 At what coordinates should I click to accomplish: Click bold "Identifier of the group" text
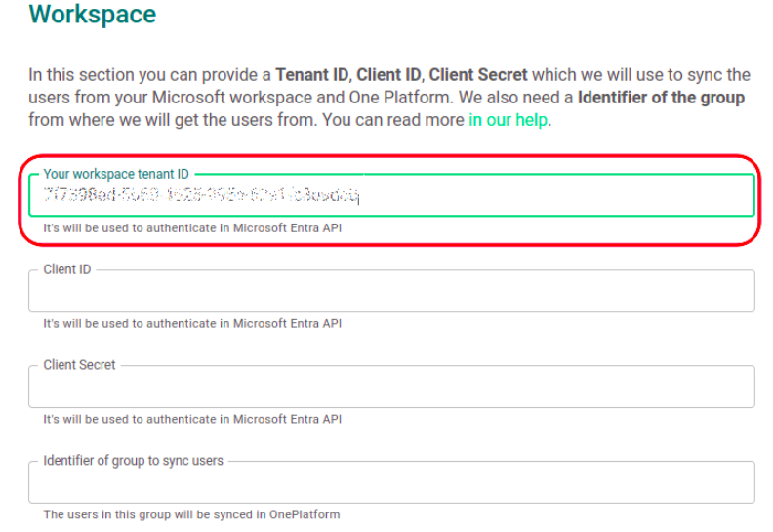click(661, 98)
